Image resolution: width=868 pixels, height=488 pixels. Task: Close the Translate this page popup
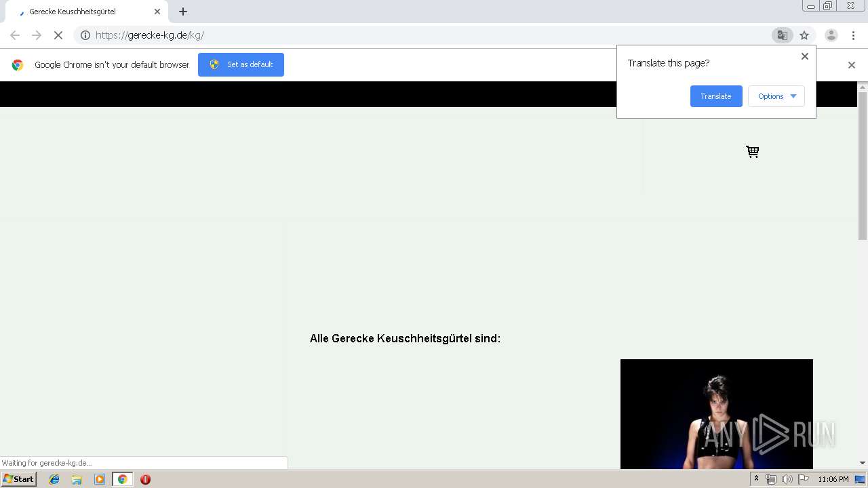(x=805, y=56)
